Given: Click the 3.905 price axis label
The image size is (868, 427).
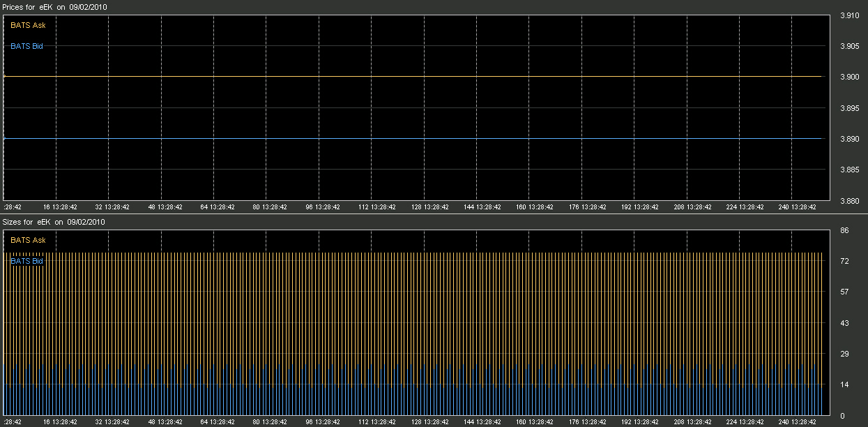Looking at the screenshot, I should coord(849,46).
